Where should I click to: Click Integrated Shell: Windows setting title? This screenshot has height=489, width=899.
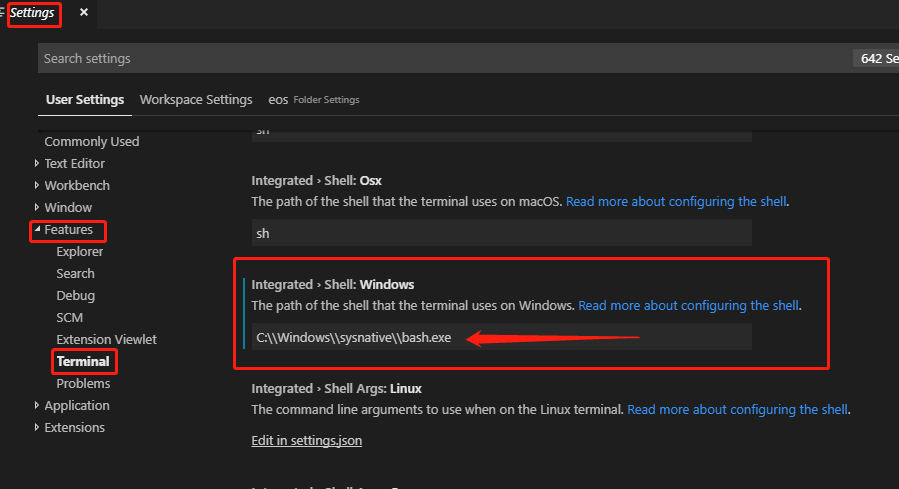[333, 284]
